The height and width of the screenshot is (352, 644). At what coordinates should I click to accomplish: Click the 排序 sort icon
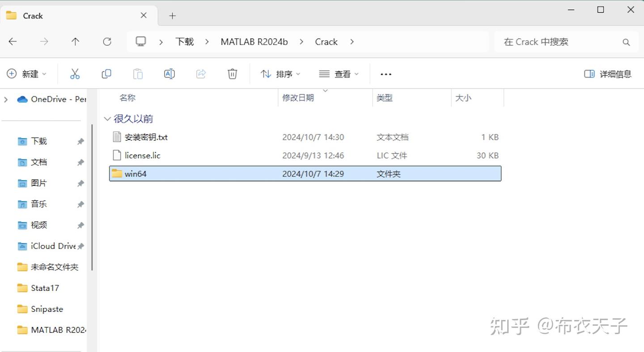(280, 74)
